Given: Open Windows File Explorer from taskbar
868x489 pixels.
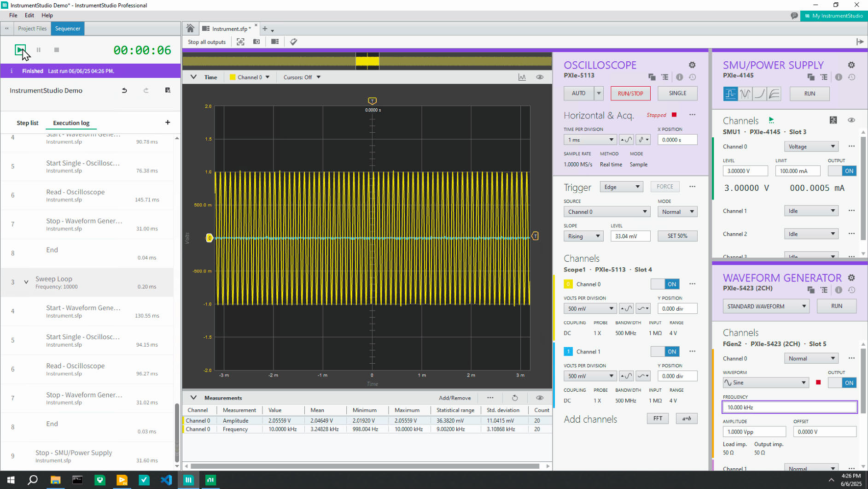Looking at the screenshot, I should point(55,480).
